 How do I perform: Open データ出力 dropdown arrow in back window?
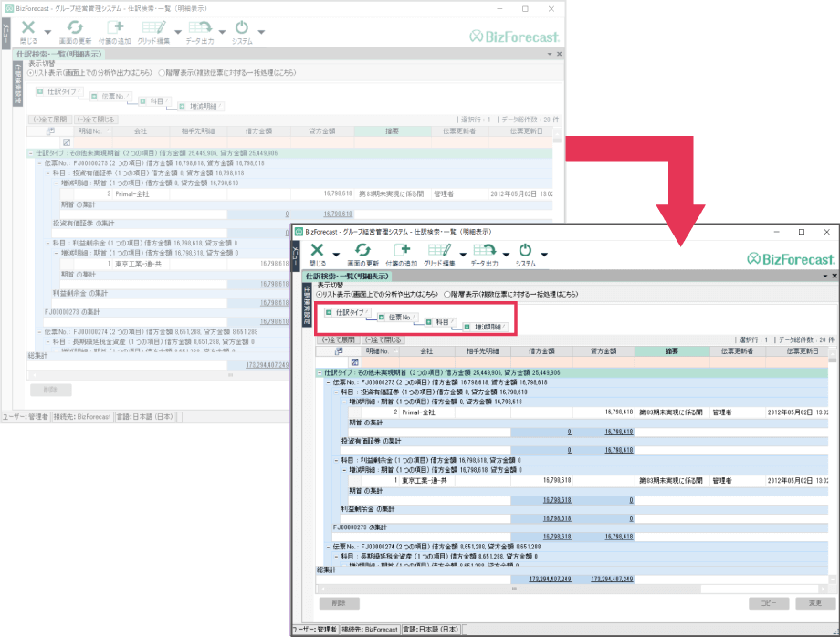pyautogui.click(x=222, y=32)
